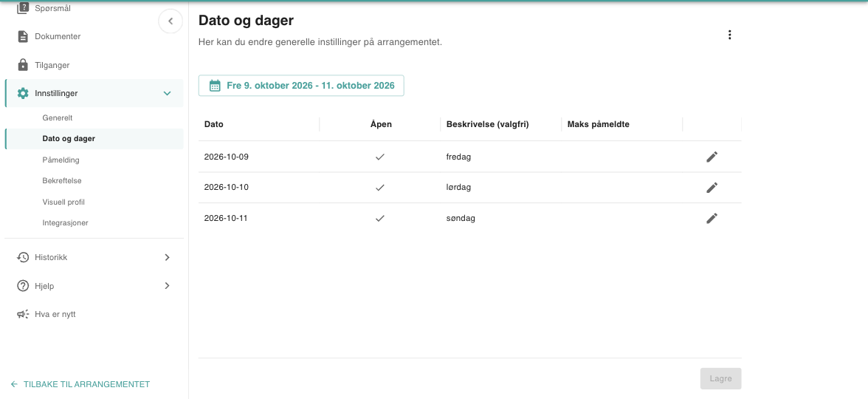Click the Spørsmål question icon in the sidebar
This screenshot has width=868, height=399.
point(23,8)
